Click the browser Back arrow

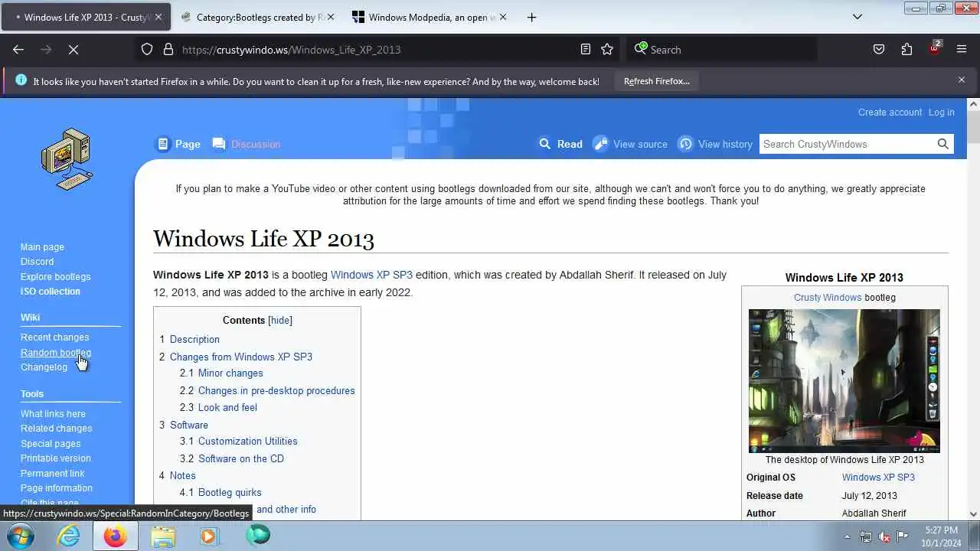tap(18, 50)
